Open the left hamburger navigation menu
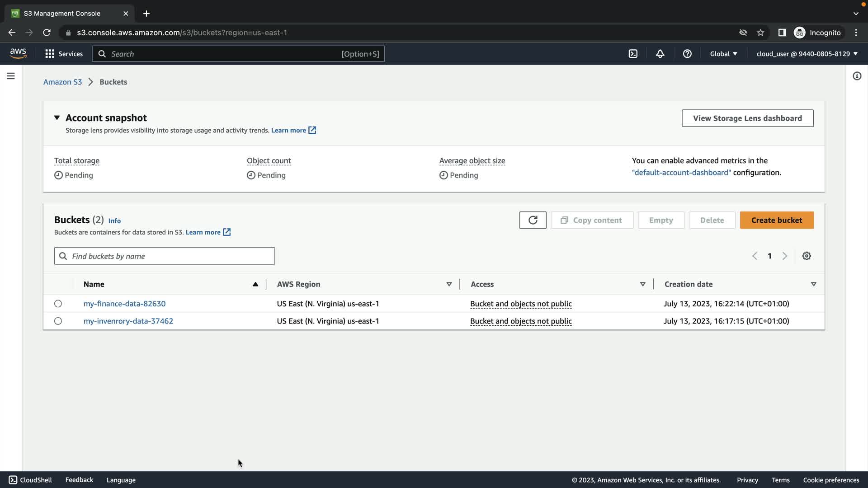 click(x=11, y=76)
